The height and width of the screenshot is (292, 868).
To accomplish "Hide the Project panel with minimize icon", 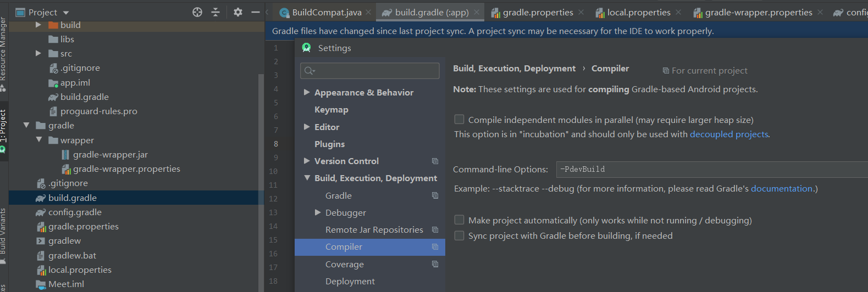I will 256,12.
